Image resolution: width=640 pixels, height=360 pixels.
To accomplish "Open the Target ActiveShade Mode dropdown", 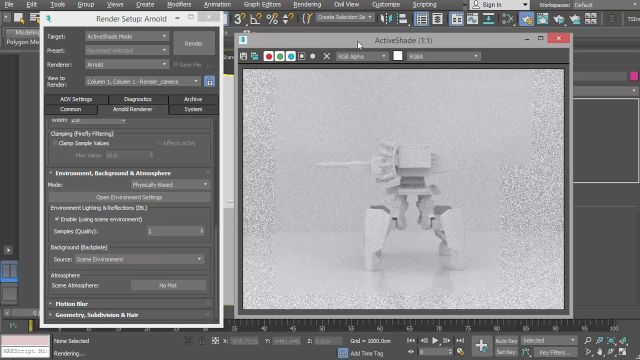I will pyautogui.click(x=127, y=36).
